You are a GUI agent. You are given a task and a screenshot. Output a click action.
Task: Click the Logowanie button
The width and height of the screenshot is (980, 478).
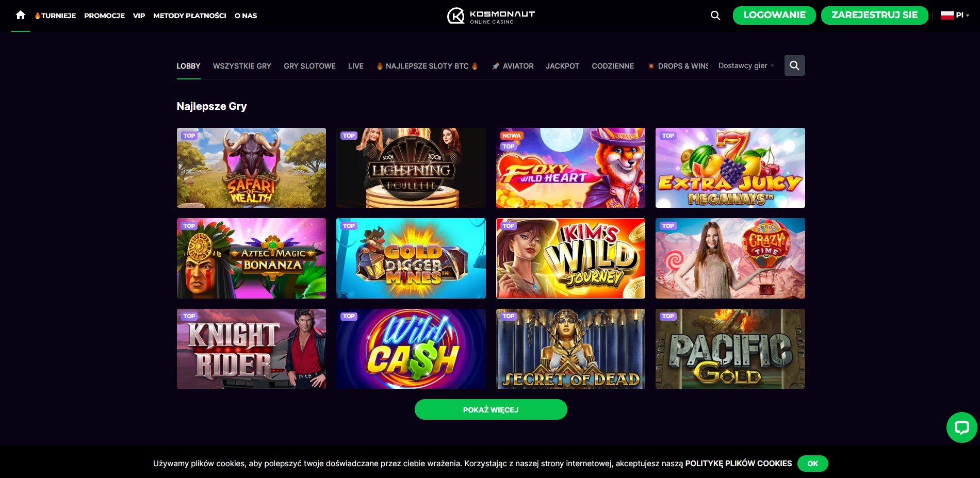click(x=774, y=15)
